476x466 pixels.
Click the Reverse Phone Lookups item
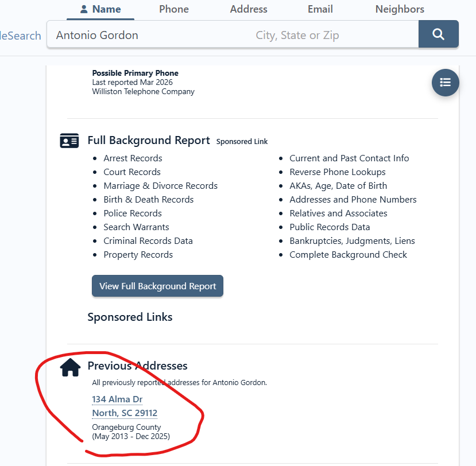click(x=337, y=172)
